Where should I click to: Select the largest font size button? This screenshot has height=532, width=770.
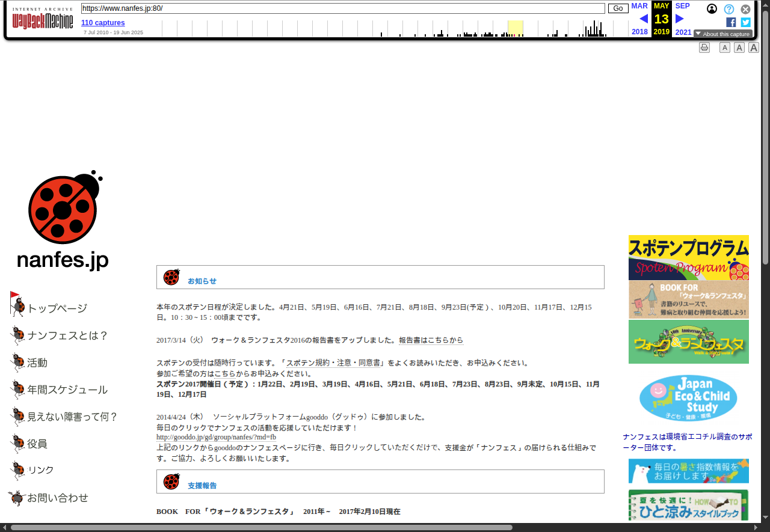point(754,47)
